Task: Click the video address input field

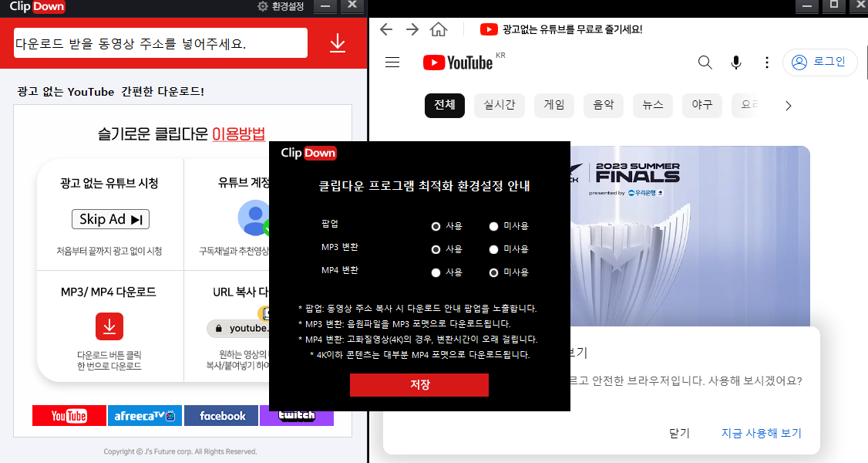Action: [x=160, y=43]
